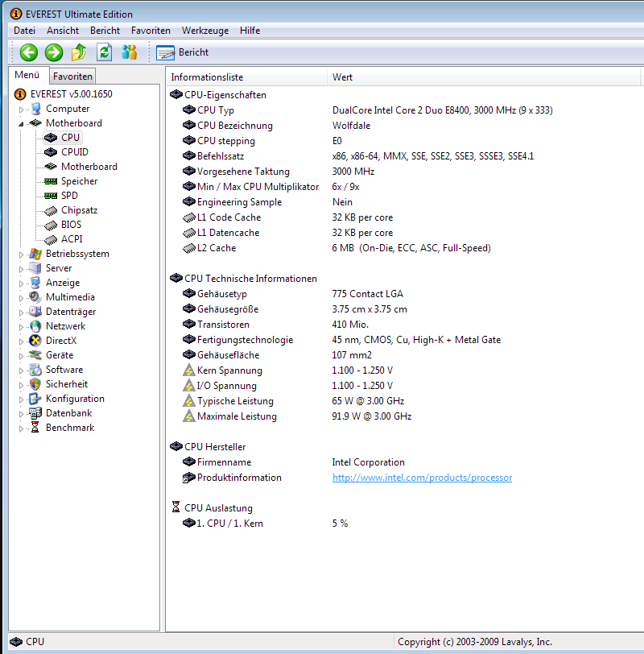The width and height of the screenshot is (644, 654).
Task: Select the Datenbank tree item
Action: tap(68, 413)
